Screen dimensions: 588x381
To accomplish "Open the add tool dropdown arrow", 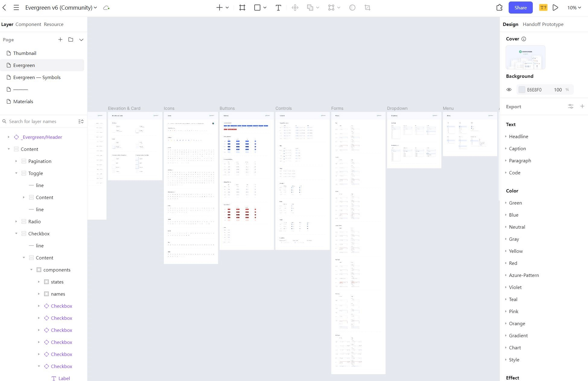I will (x=227, y=8).
